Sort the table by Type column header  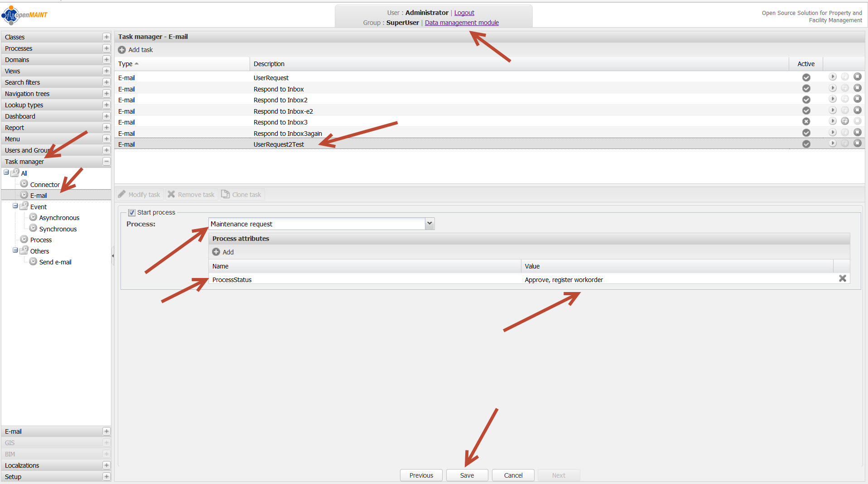[125, 64]
